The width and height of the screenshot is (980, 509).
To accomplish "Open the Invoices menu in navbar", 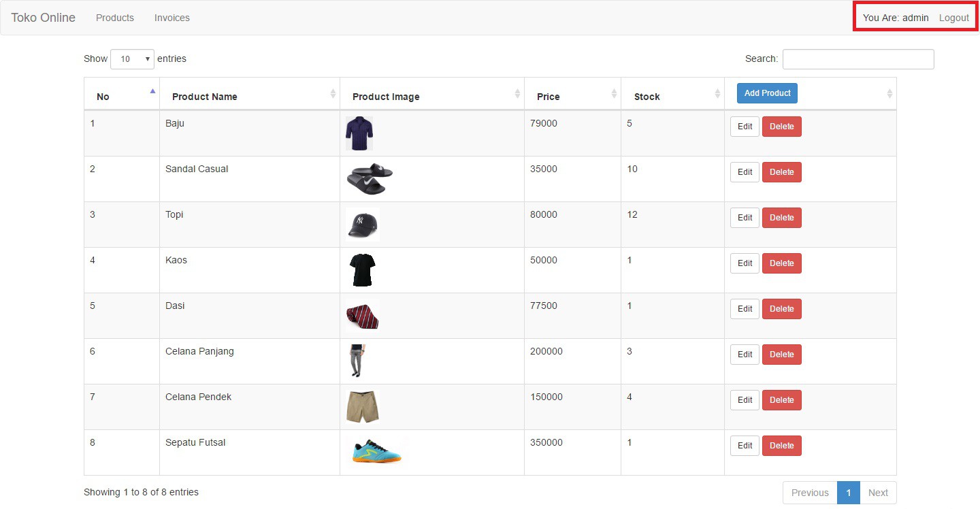I will point(172,18).
